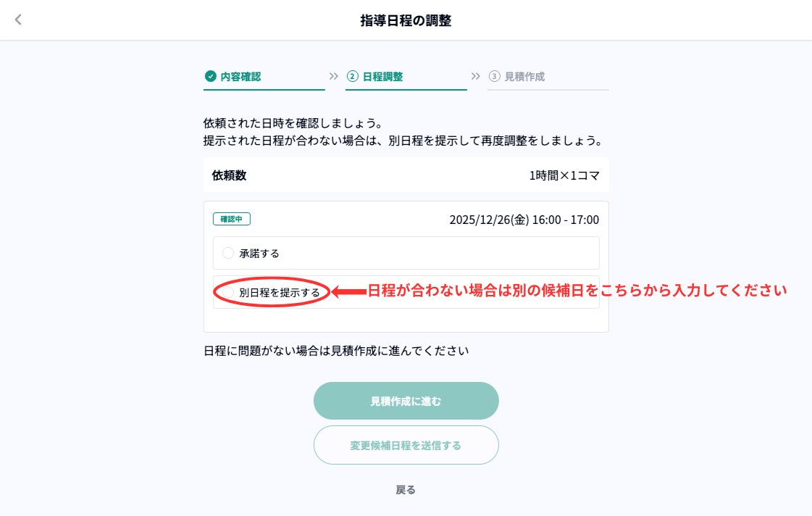Click the back chevron icon in header
Viewport: 812px width, 516px height.
[19, 20]
